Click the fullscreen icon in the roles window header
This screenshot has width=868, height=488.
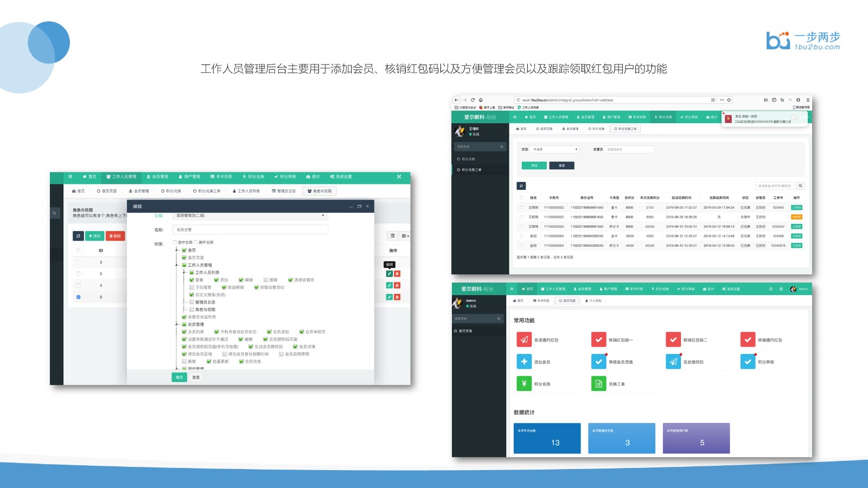coord(399,177)
